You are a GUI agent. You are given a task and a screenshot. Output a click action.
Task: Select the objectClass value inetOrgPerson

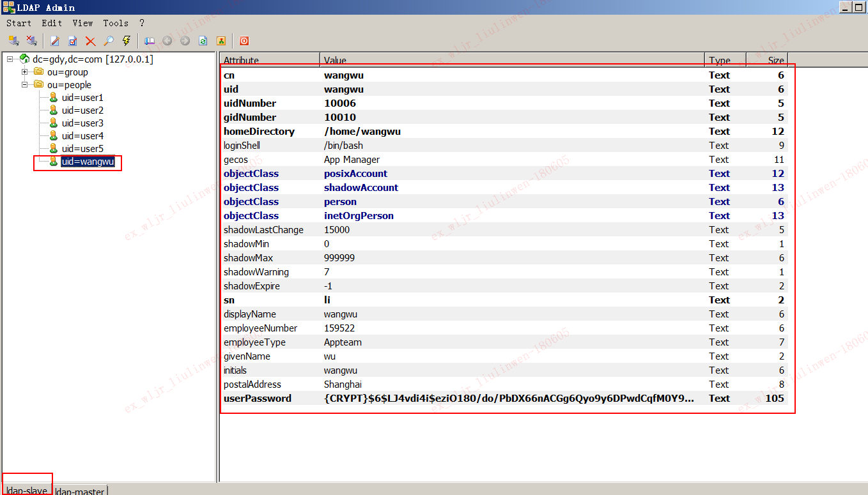[x=359, y=215]
